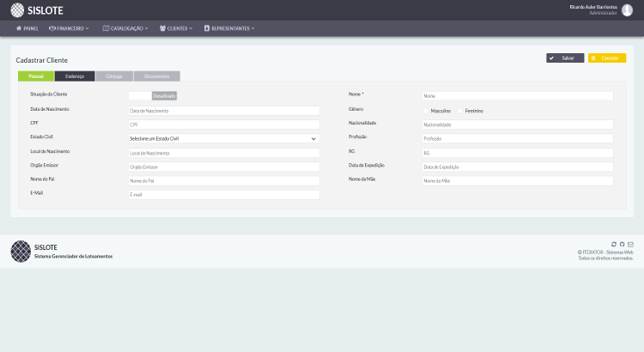The height and width of the screenshot is (352, 644).
Task: Open the Financeiro menu
Action: [x=69, y=28]
